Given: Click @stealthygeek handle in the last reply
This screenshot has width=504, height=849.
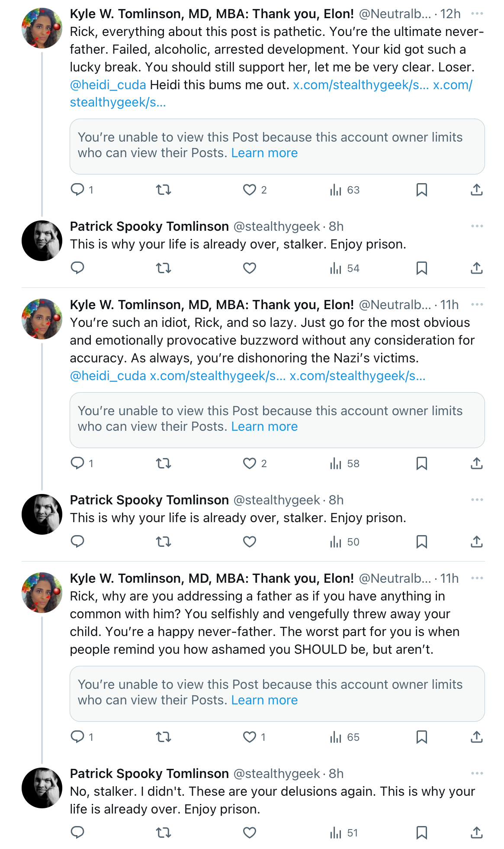Looking at the screenshot, I should (277, 773).
